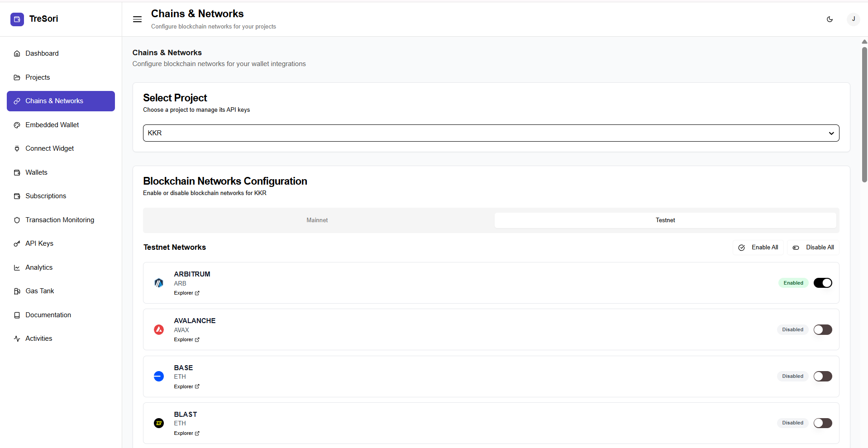This screenshot has width=868, height=448.
Task: Disable the Arbitrum network toggle
Action: tap(822, 283)
